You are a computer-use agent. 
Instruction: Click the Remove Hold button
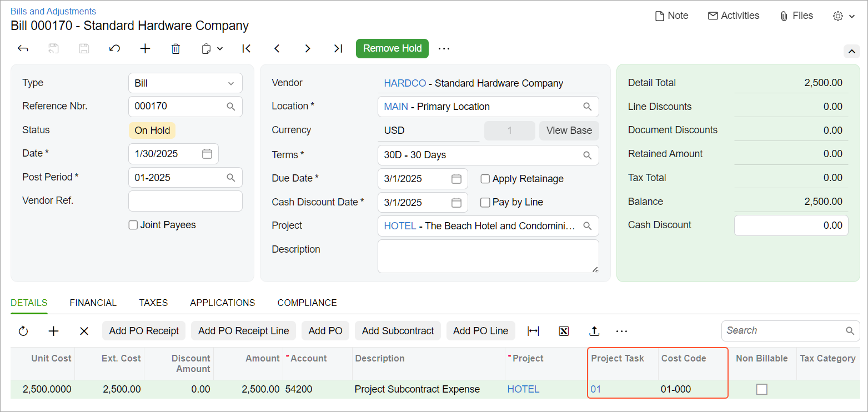coord(392,48)
